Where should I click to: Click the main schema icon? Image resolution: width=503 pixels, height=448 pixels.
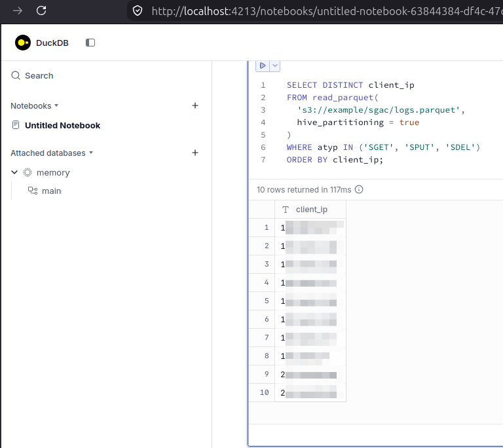(x=33, y=191)
